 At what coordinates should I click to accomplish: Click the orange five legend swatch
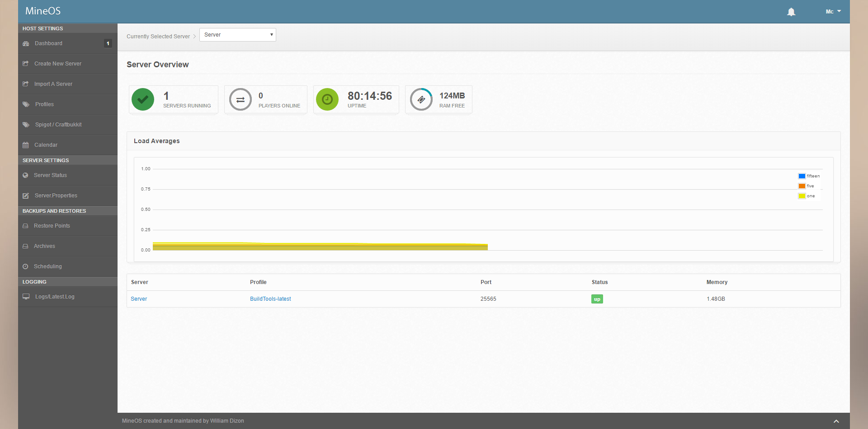pos(802,186)
